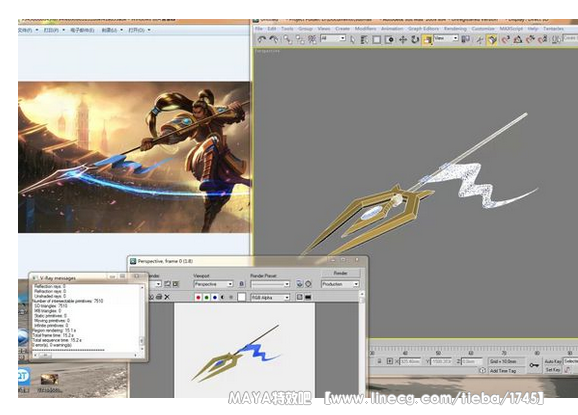Open the File menu in 3ds Max
The width and height of the screenshot is (578, 415).
259,28
